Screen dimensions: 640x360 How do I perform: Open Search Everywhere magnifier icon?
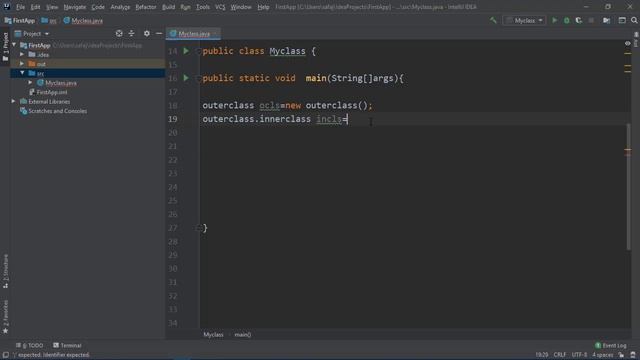(634, 20)
